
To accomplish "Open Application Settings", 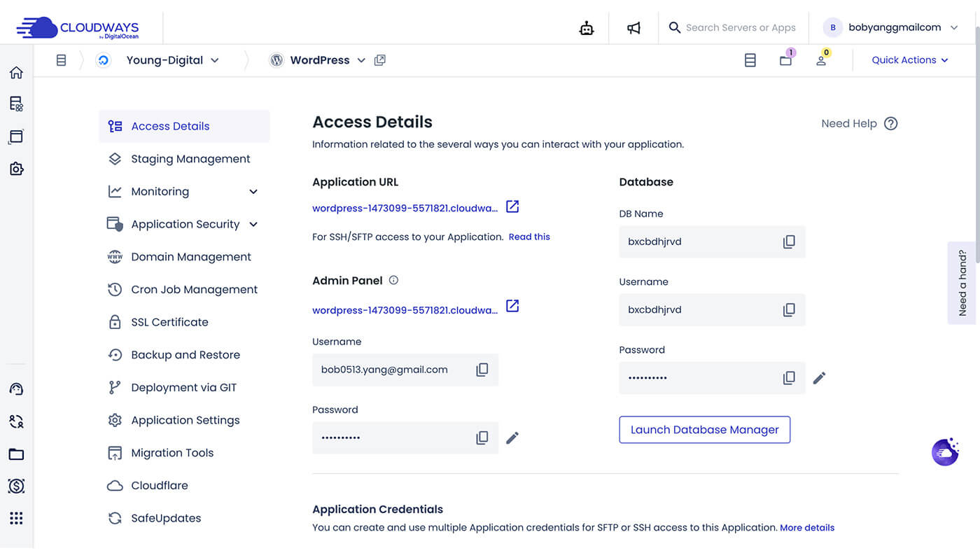I will pyautogui.click(x=184, y=420).
